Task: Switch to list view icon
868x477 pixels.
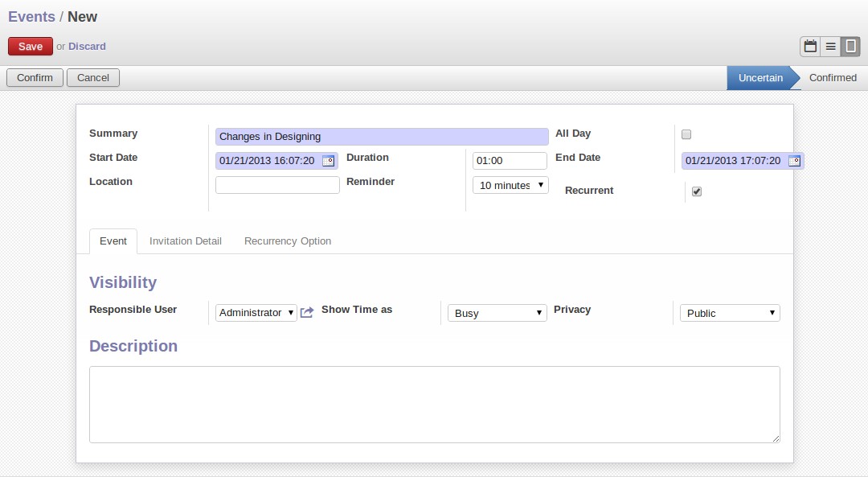Action: [x=830, y=47]
